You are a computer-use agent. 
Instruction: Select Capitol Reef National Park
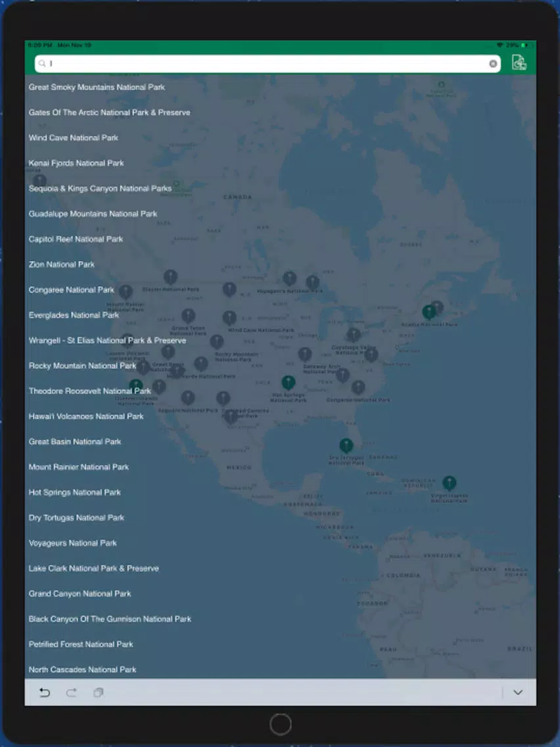coord(76,239)
